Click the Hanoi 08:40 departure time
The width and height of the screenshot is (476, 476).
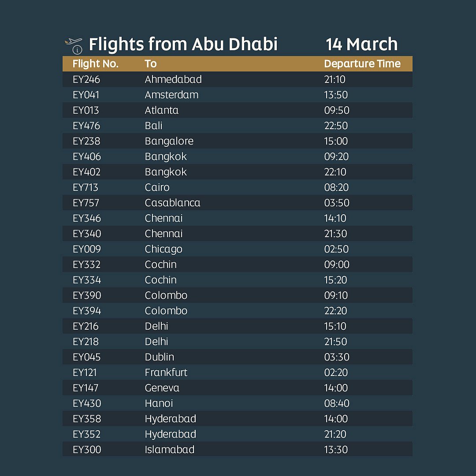336,403
